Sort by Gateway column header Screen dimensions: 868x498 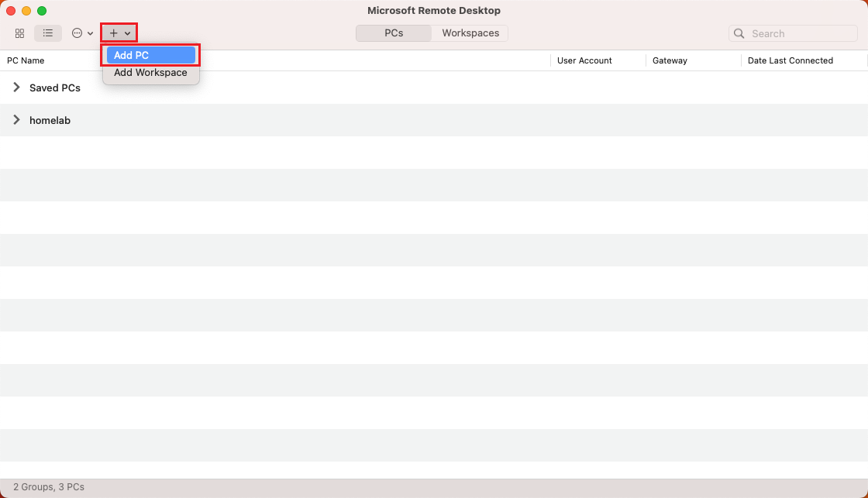(x=670, y=60)
